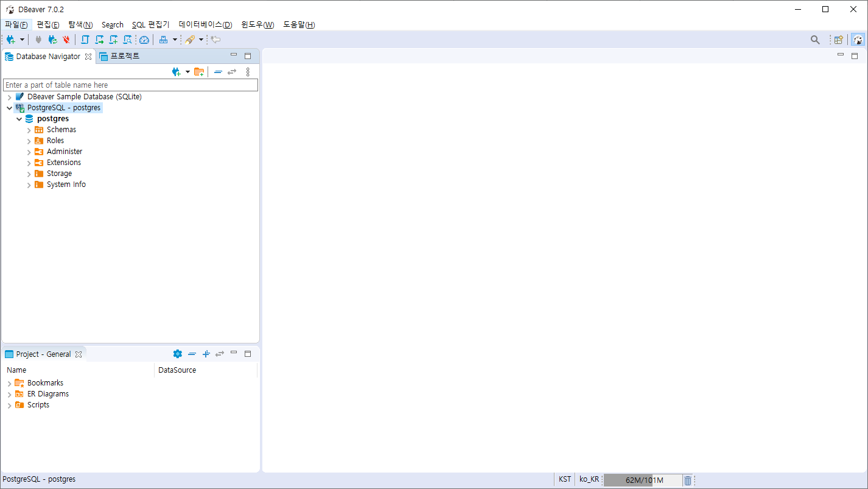Open Navigator panel connection dropdown arrow
This screenshot has height=489, width=868.
(187, 72)
